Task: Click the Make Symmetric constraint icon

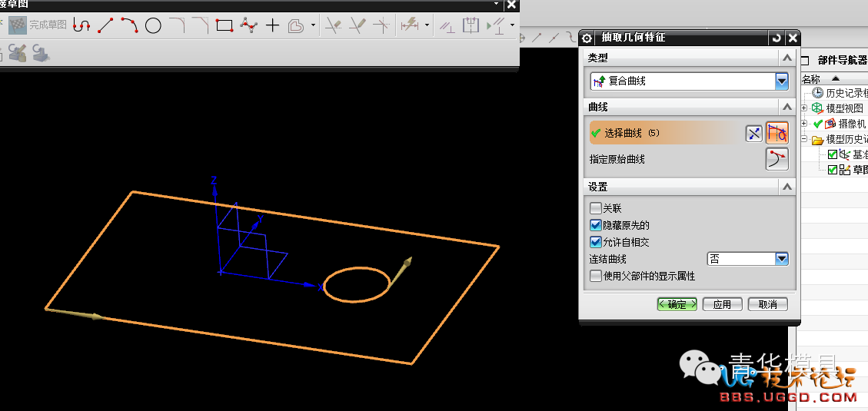Action: [x=471, y=25]
